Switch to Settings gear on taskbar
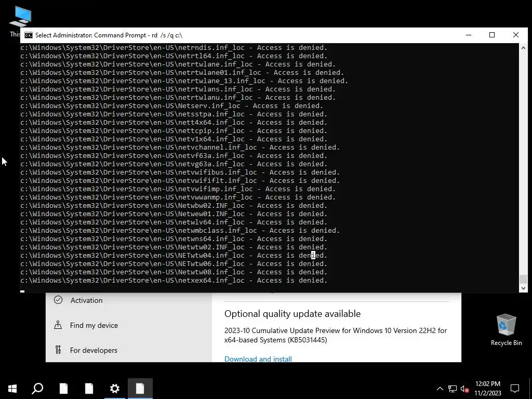This screenshot has height=399, width=532. pyautogui.click(x=115, y=389)
